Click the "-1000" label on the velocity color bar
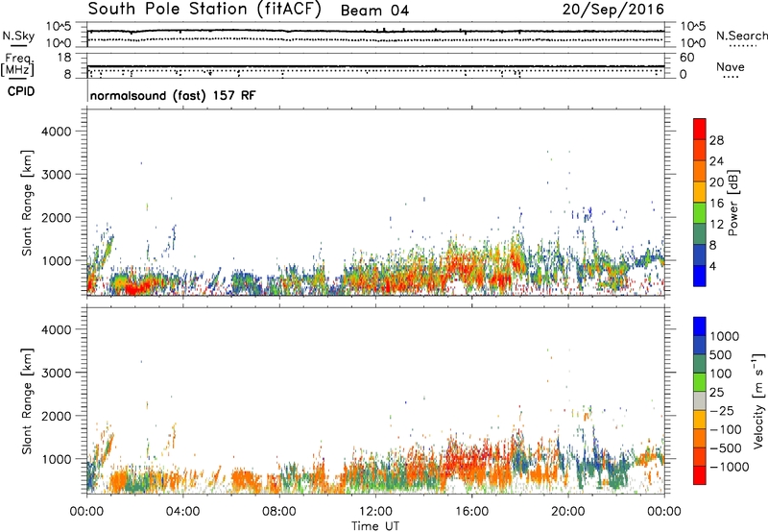This screenshot has height=532, width=768. coord(730,467)
